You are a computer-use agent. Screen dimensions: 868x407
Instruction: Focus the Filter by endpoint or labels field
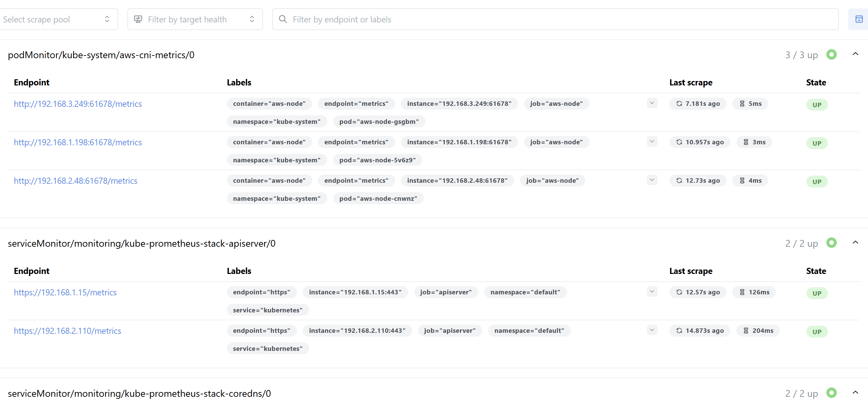[555, 19]
